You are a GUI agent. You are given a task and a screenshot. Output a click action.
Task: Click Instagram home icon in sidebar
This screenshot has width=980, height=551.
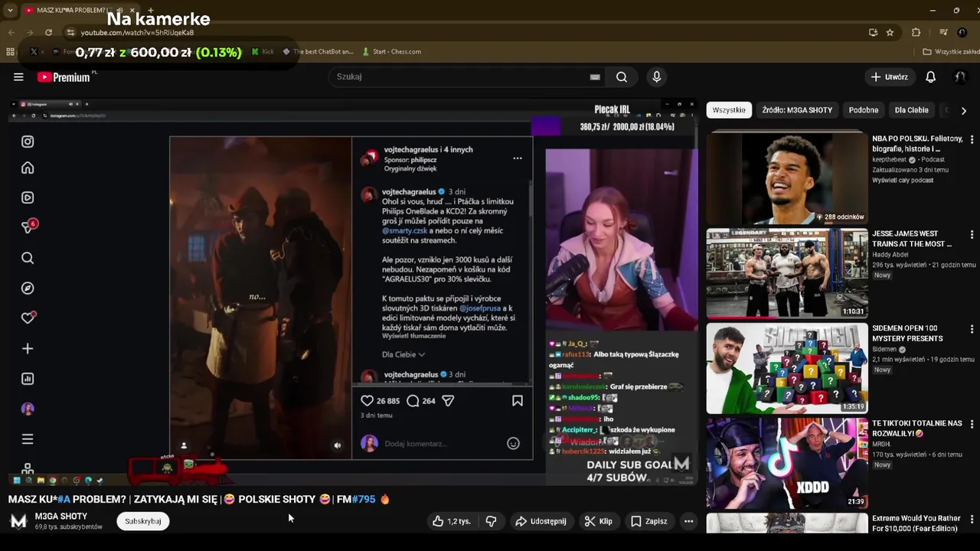28,168
